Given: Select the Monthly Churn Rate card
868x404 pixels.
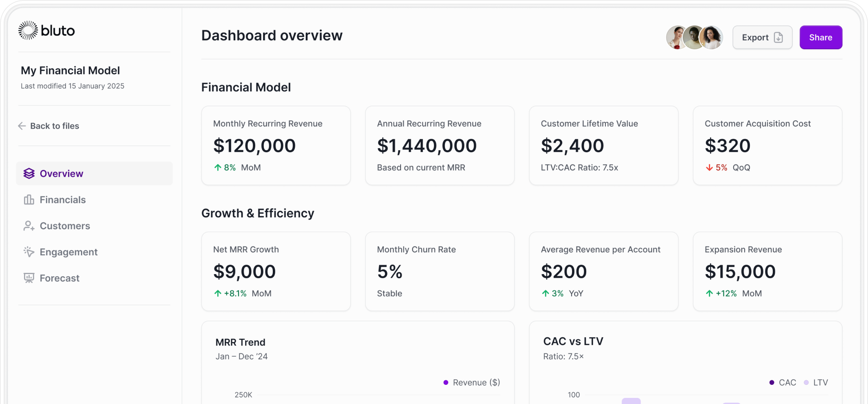Looking at the screenshot, I should click(x=440, y=271).
